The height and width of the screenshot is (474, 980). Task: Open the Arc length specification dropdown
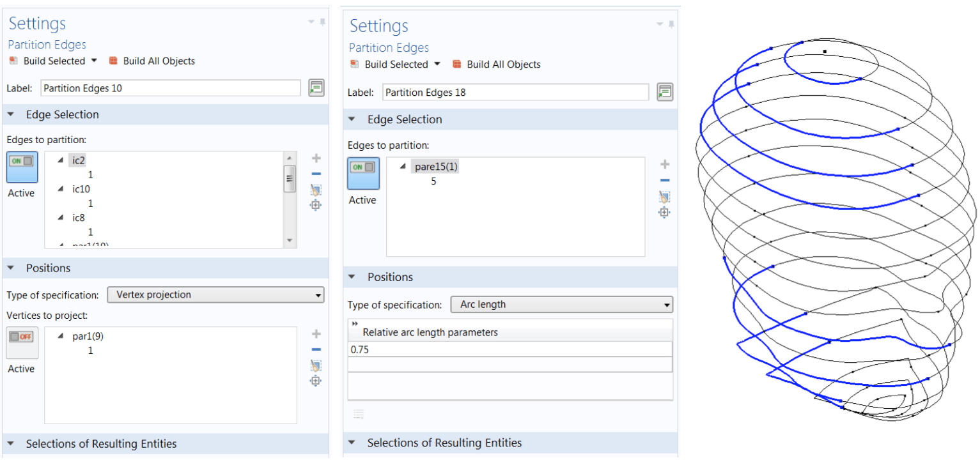click(561, 305)
